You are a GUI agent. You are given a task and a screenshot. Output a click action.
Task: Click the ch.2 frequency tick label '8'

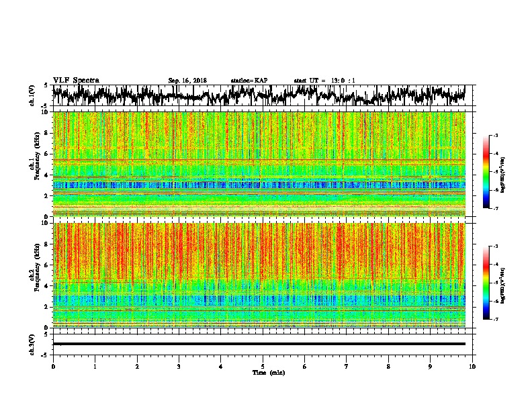coord(47,244)
